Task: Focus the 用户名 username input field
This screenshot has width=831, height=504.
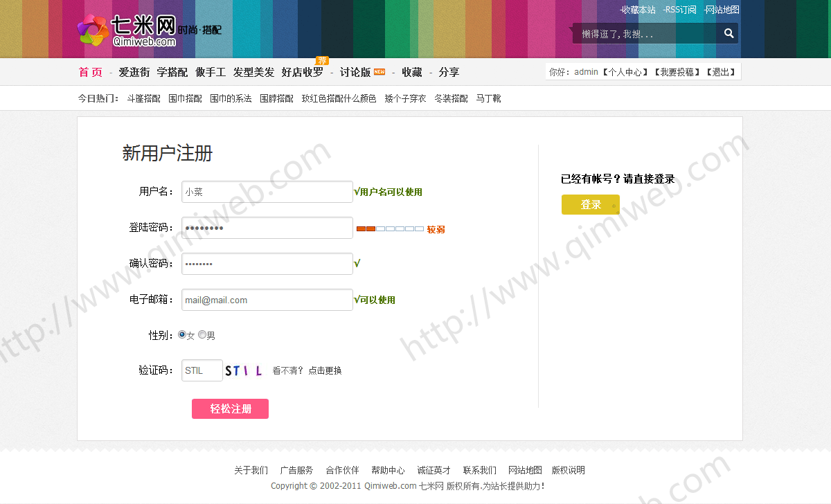Action: (x=267, y=192)
